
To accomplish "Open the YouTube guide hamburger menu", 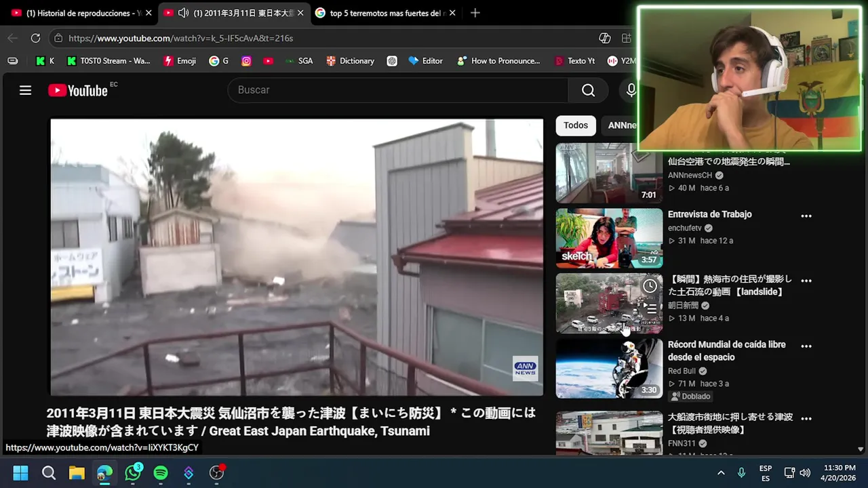I will point(25,90).
